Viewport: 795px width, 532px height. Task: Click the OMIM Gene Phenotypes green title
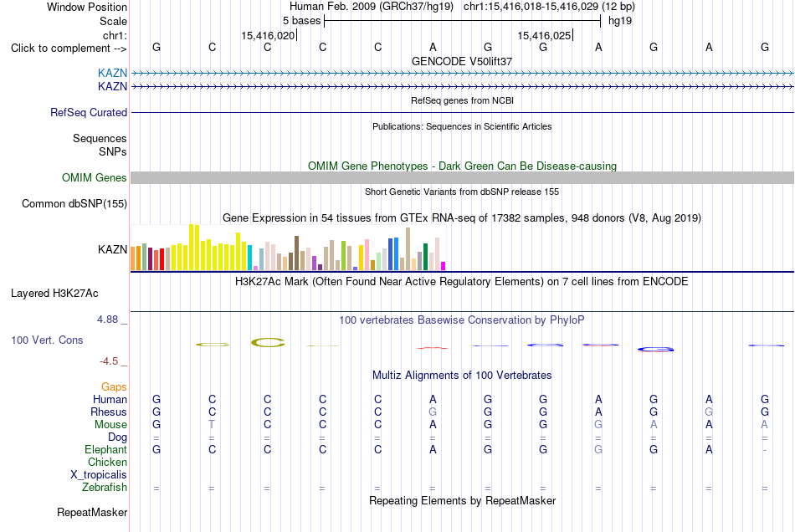[462, 166]
